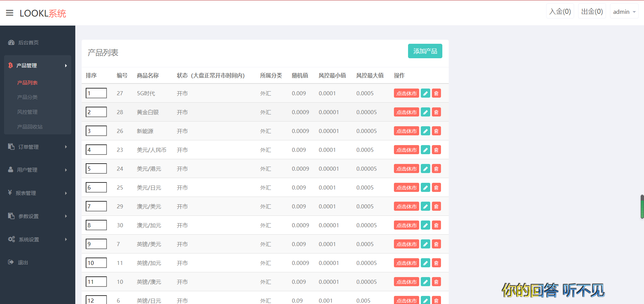Open 产品分类 in the sidebar submenu
Image resolution: width=644 pixels, height=304 pixels.
point(27,97)
